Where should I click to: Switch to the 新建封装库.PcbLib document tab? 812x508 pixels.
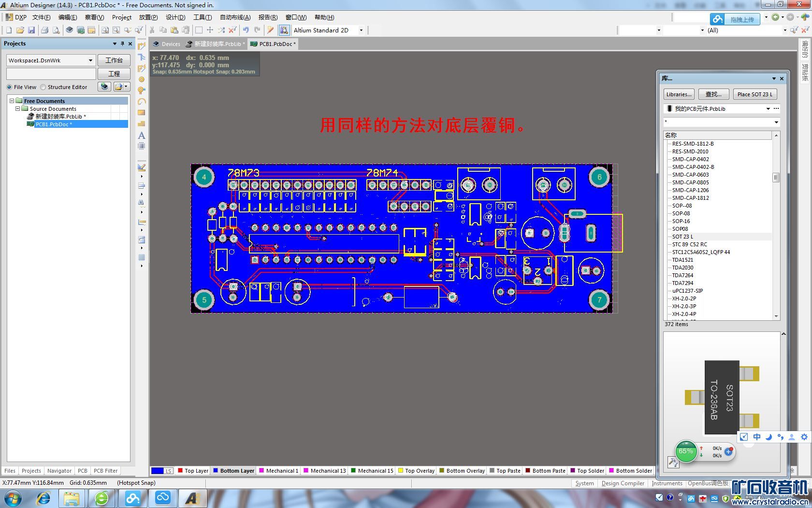[216, 44]
